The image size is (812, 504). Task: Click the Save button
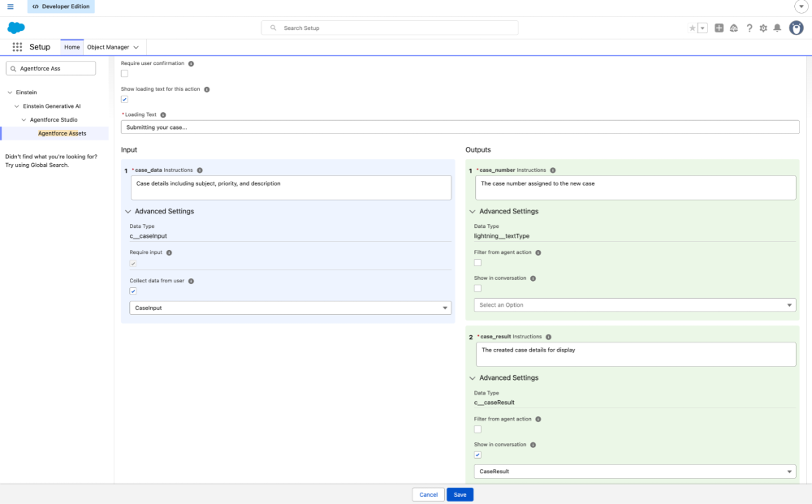tap(460, 495)
